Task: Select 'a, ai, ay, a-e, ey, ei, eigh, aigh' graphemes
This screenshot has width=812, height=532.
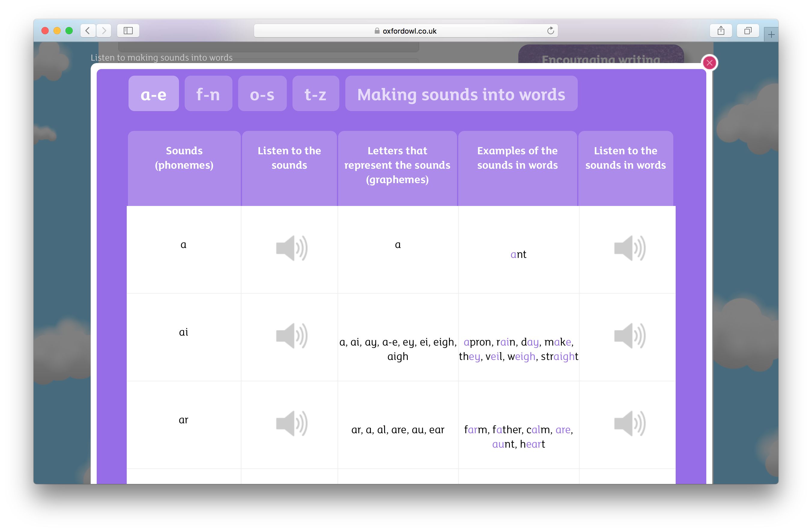Action: tap(398, 349)
